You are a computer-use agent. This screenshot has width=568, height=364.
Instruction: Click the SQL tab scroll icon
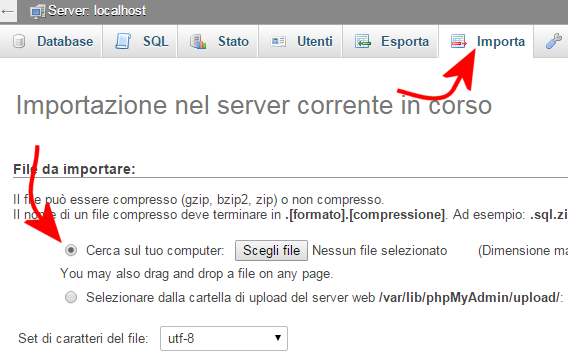coord(123,41)
